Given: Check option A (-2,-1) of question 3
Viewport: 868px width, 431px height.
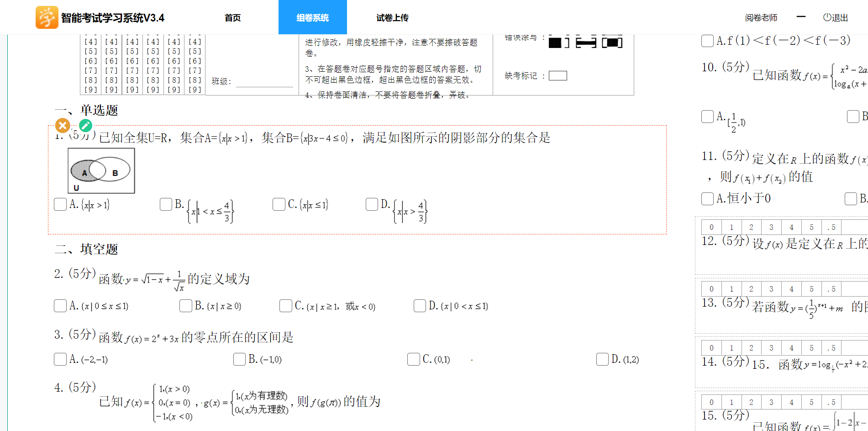Looking at the screenshot, I should [60, 359].
